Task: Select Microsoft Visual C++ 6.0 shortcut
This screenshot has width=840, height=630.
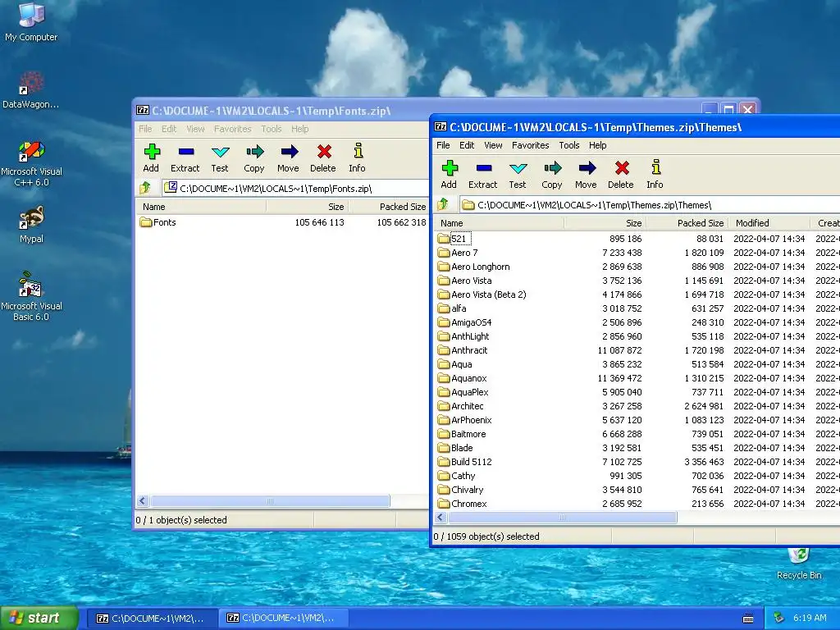Action: click(x=31, y=163)
